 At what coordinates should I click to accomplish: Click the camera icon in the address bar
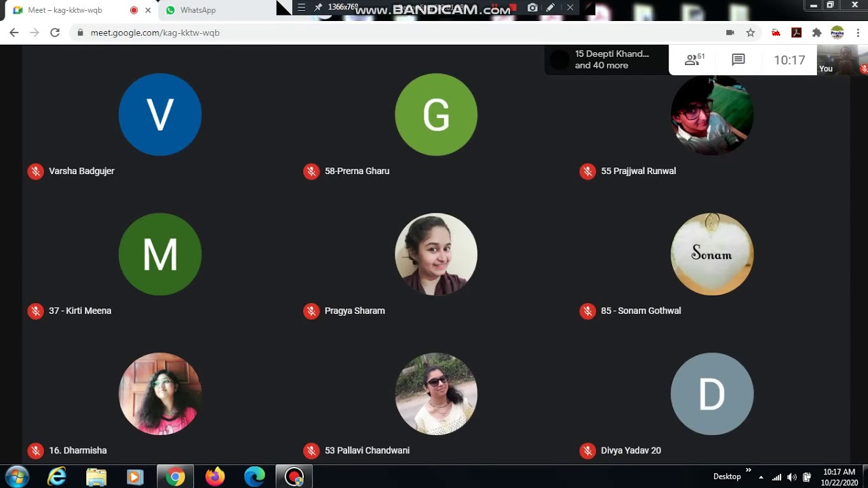(730, 33)
